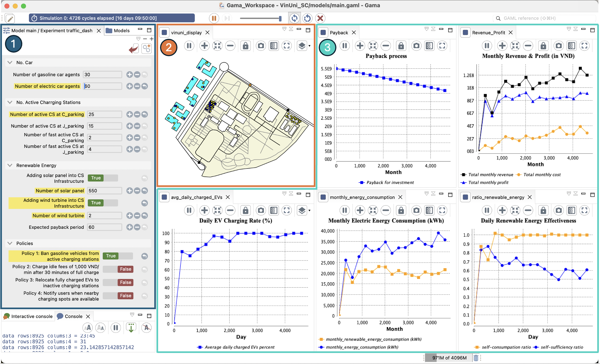Collapse the Renewable Energy section
Screen dimensions: 600x364
coord(10,165)
